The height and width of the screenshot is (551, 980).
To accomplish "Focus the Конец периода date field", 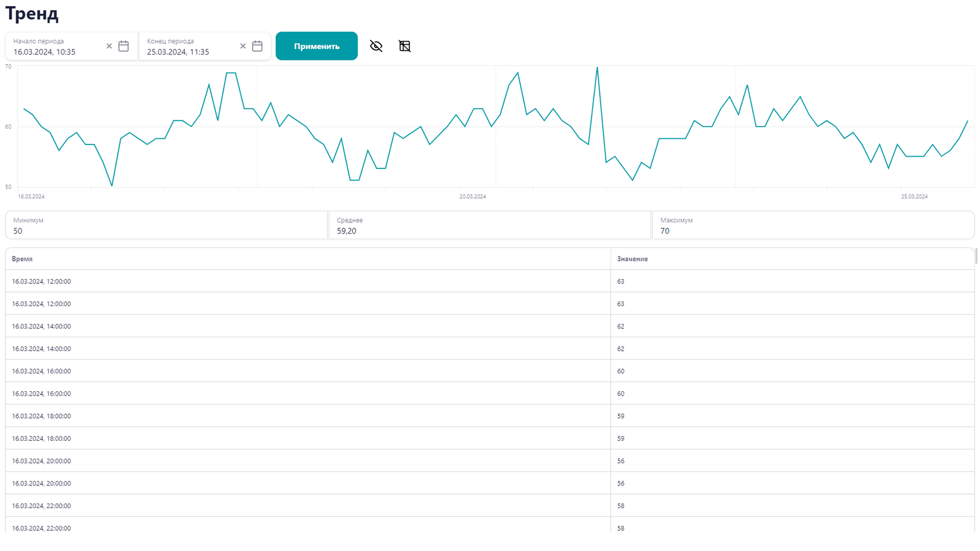I will (189, 52).
